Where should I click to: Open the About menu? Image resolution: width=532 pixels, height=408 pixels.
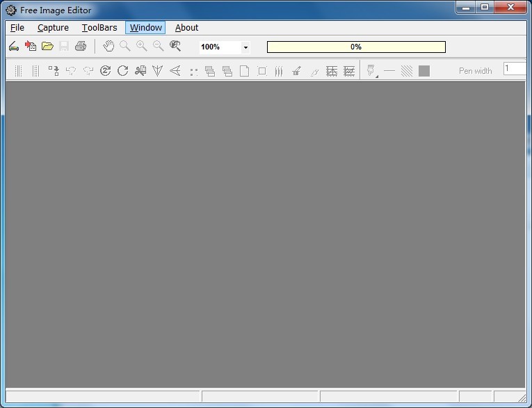186,28
